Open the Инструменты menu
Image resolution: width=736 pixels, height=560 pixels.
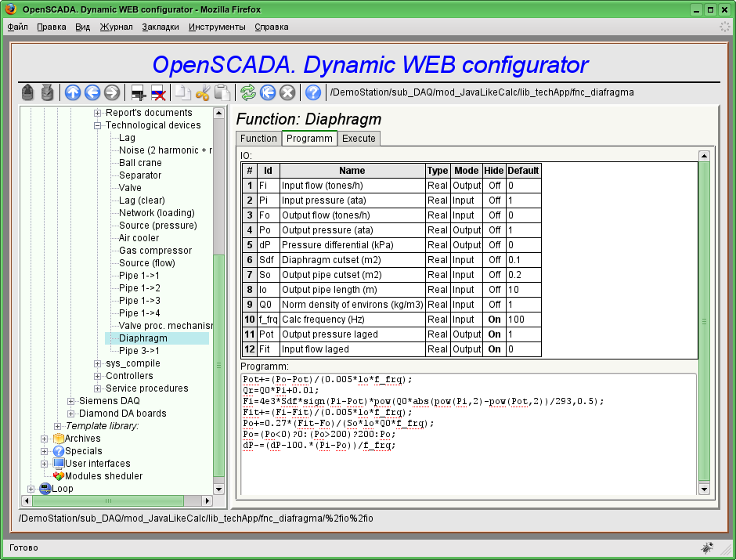click(x=217, y=27)
